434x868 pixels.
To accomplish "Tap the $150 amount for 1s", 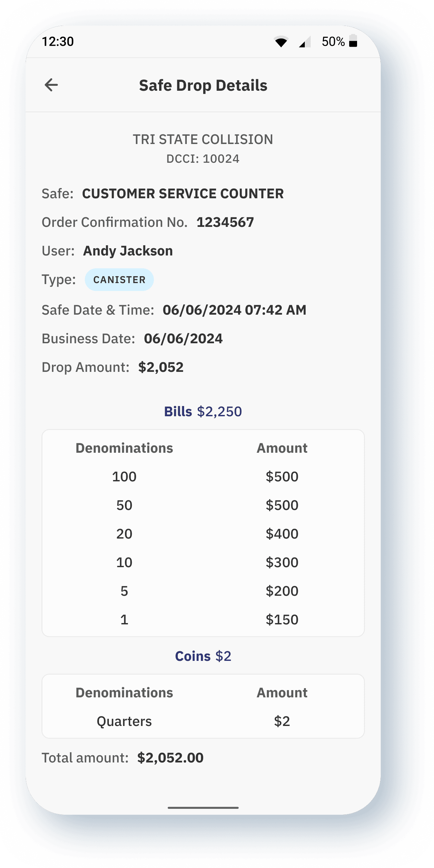I will point(282,620).
